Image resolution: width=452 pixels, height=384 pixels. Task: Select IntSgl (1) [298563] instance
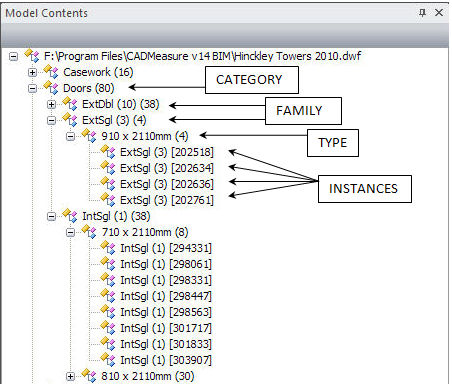(x=166, y=312)
